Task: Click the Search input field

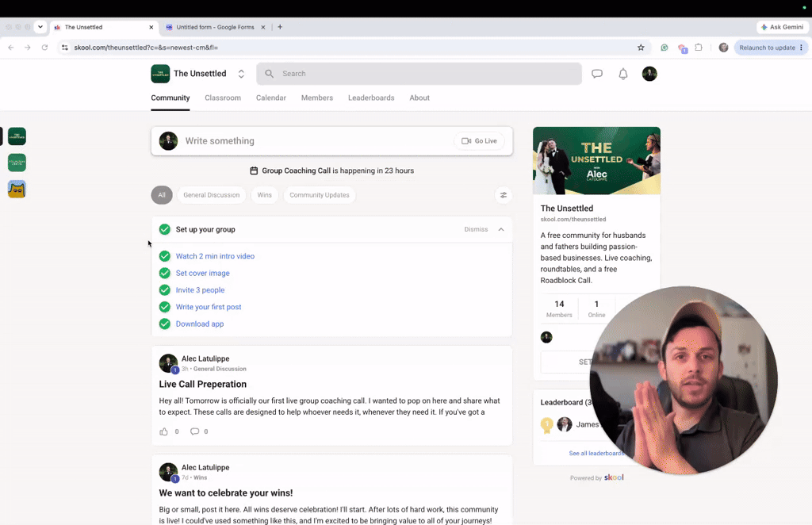Action: (419, 74)
